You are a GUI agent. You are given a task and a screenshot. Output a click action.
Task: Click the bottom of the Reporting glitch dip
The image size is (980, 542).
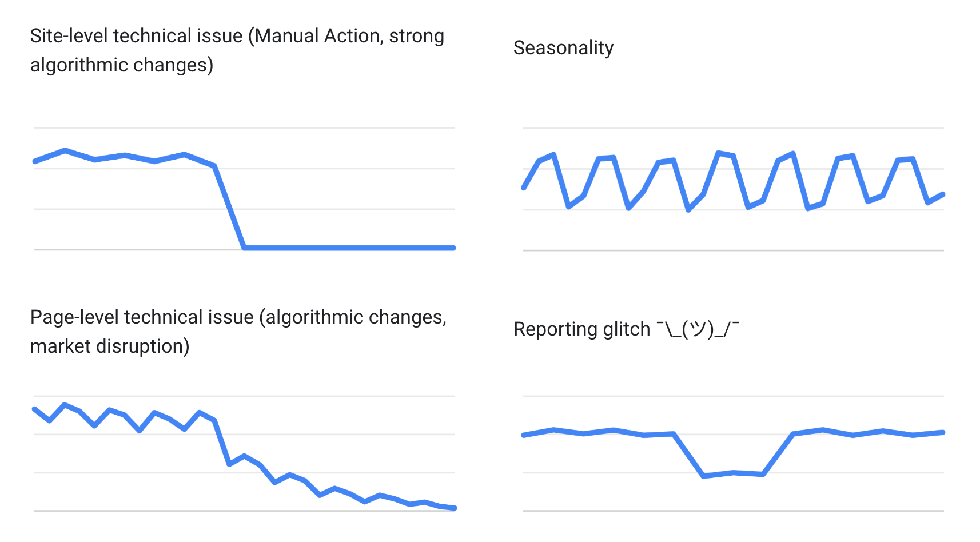coord(733,473)
